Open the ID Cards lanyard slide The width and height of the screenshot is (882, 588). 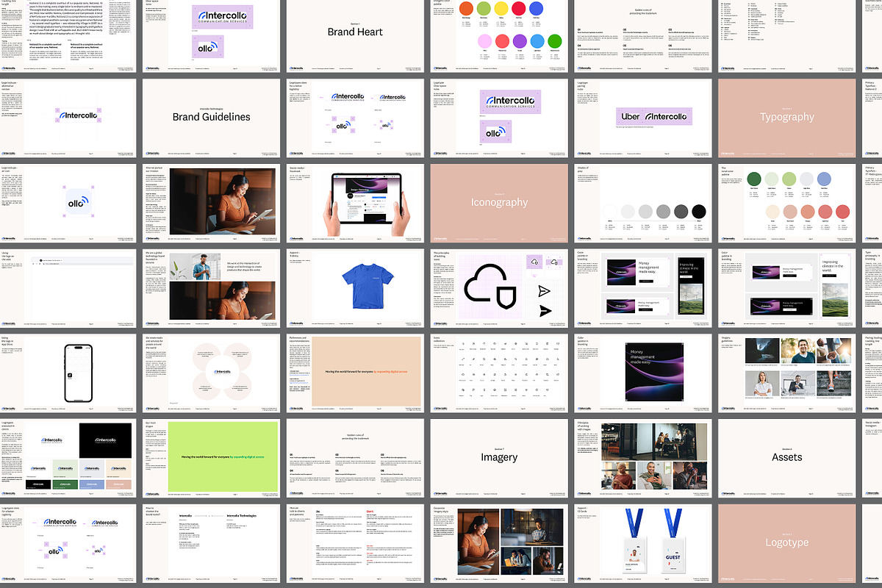tap(643, 542)
